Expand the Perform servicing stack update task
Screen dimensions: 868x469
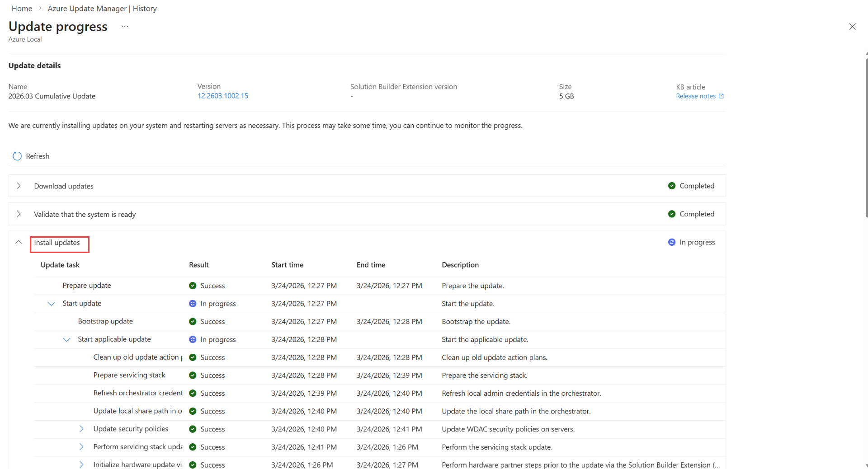[81, 447]
